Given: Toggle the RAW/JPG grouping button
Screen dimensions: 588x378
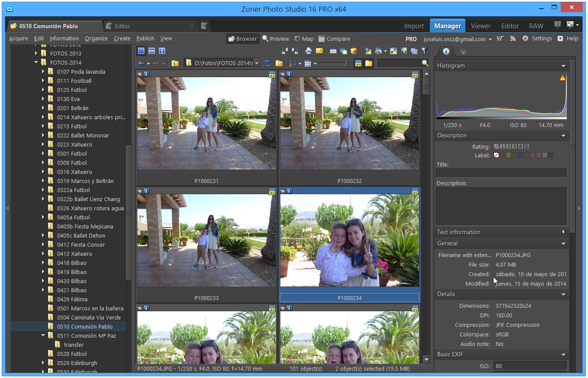Looking at the screenshot, I should pyautogui.click(x=358, y=63).
